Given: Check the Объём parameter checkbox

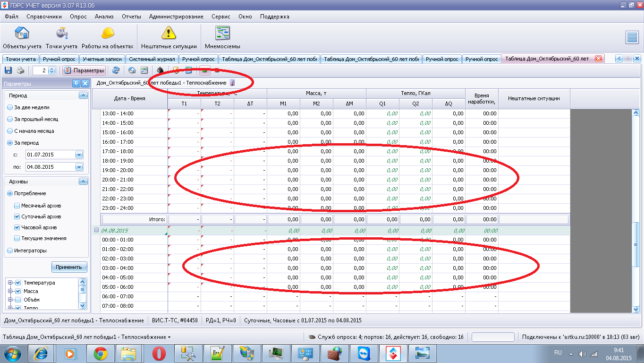Looking at the screenshot, I should click(x=18, y=300).
